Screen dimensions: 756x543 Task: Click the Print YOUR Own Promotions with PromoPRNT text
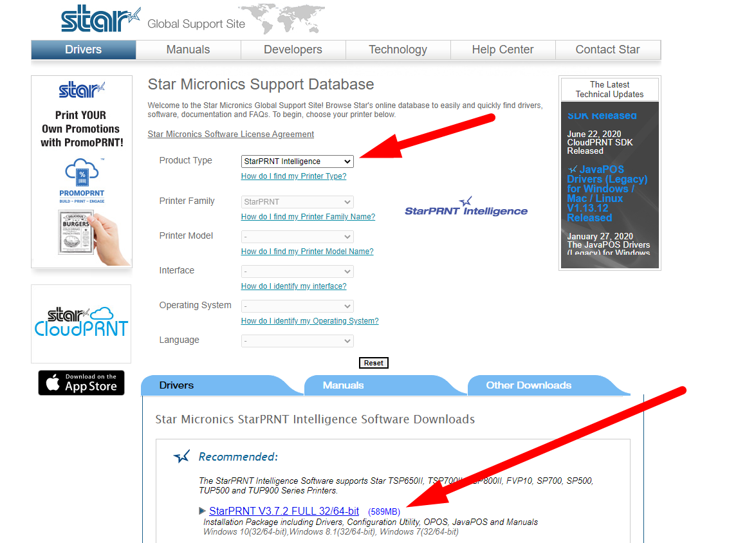[82, 129]
